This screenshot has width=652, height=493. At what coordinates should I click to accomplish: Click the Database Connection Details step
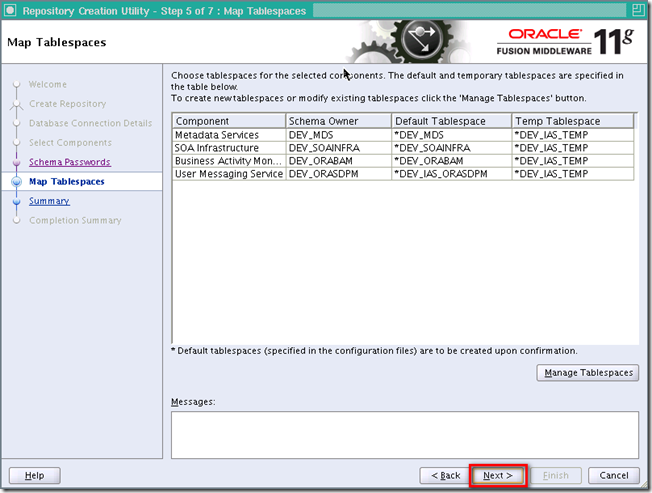[90, 123]
